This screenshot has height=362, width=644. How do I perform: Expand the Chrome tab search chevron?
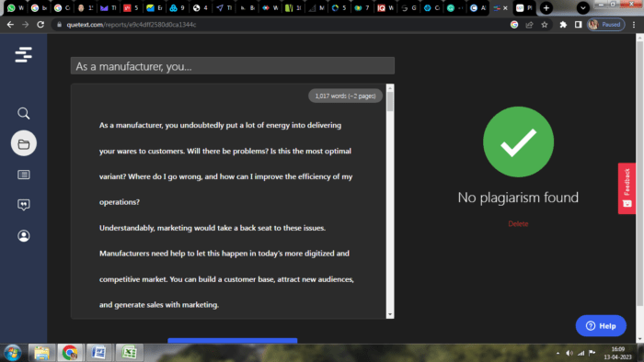582,7
